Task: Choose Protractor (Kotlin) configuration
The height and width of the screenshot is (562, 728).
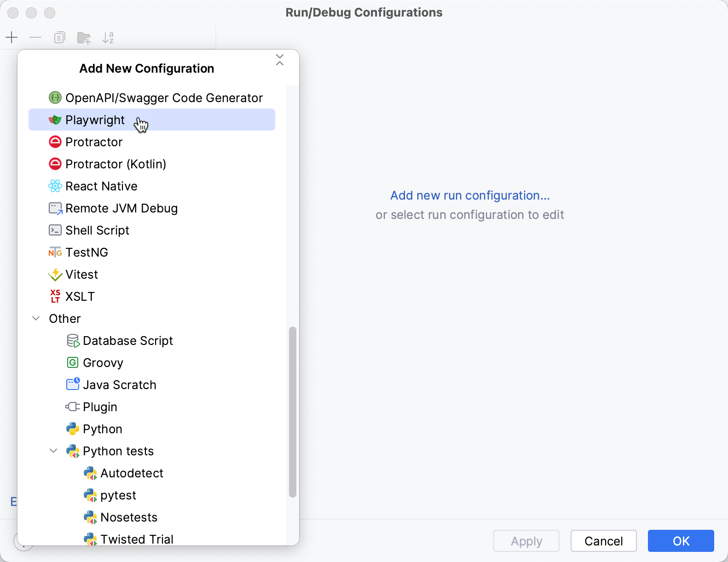Action: click(152, 164)
